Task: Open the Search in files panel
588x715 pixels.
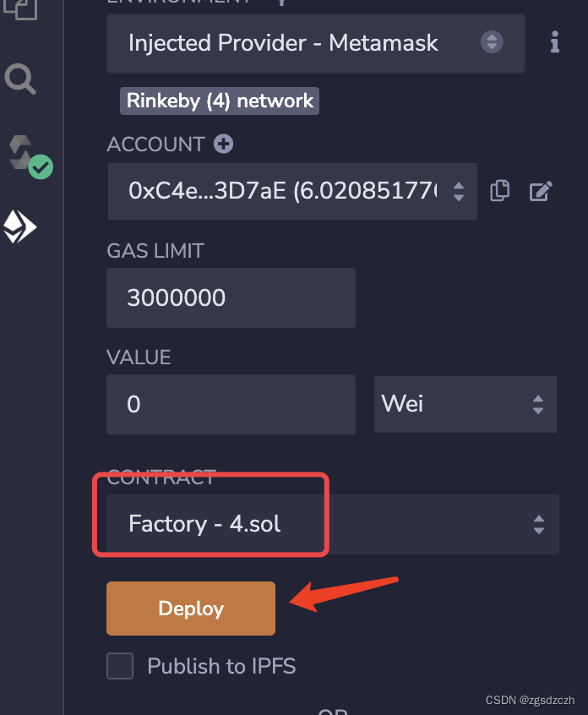Action: coord(20,79)
